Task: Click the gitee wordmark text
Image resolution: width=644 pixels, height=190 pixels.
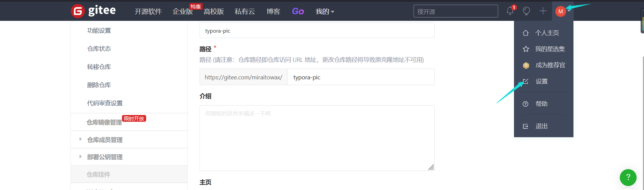Action: [102, 11]
